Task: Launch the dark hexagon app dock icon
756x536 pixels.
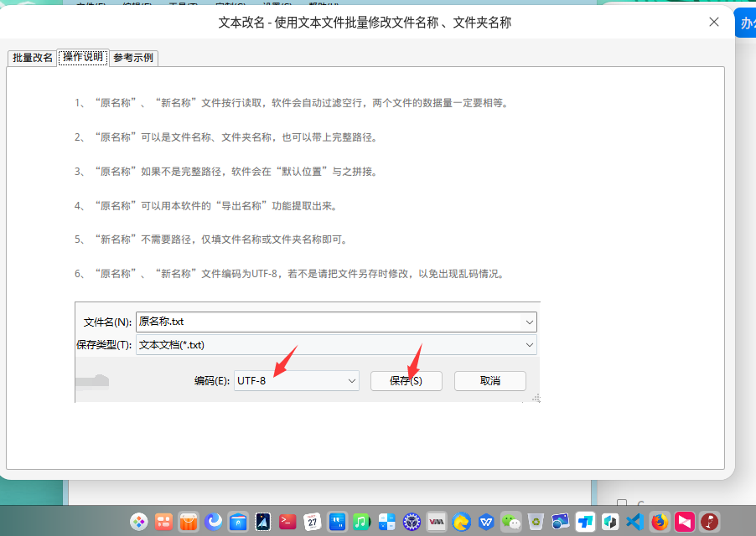Action: pos(610,522)
